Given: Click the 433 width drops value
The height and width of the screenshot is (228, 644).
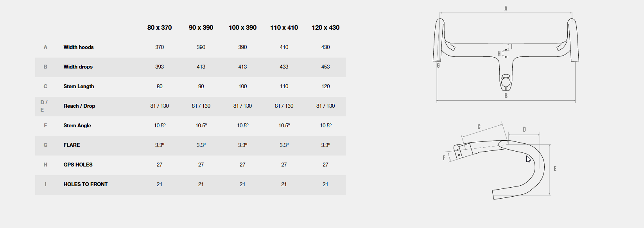Looking at the screenshot, I should (284, 67).
